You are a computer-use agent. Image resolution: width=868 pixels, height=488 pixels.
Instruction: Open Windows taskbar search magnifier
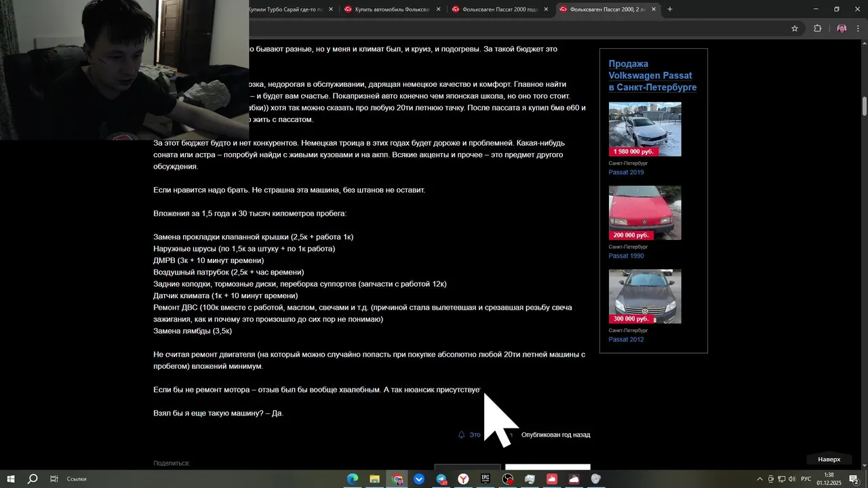pyautogui.click(x=33, y=479)
